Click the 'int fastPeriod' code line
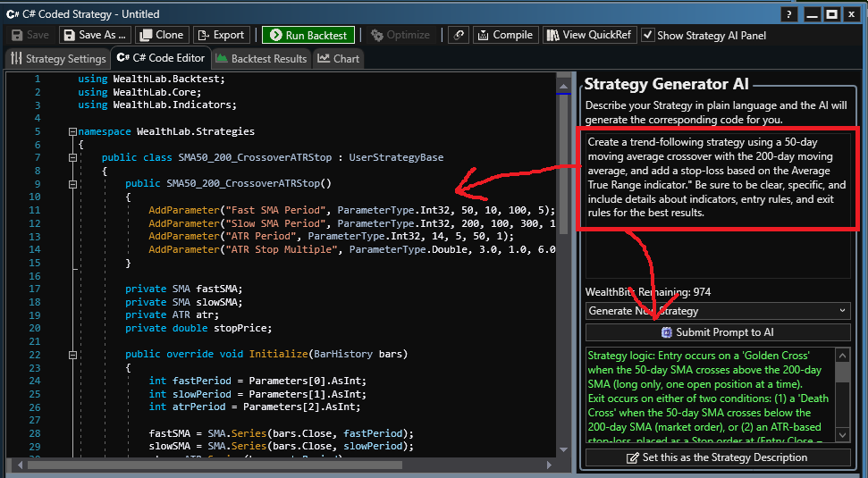The image size is (868, 478). click(x=257, y=381)
